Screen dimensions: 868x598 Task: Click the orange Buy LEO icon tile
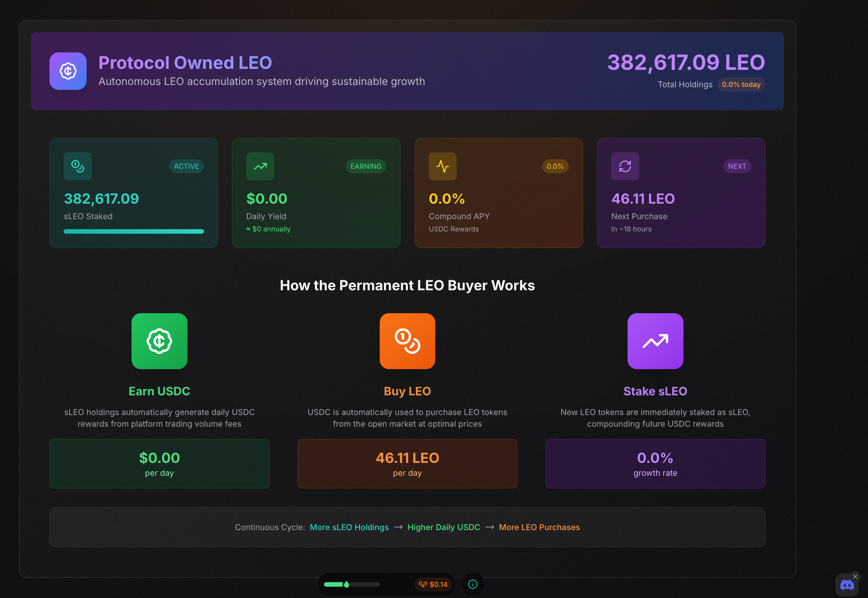[x=407, y=341]
